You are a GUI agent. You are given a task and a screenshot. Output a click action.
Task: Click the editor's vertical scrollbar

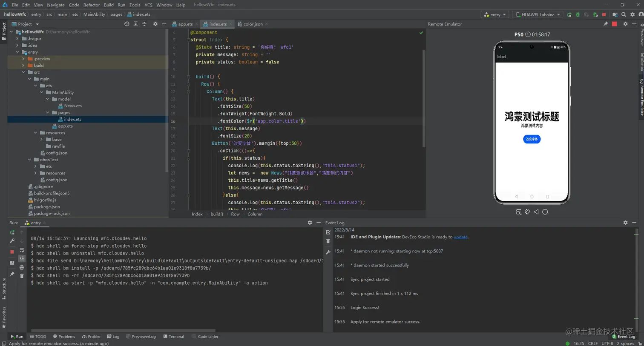pos(424,98)
